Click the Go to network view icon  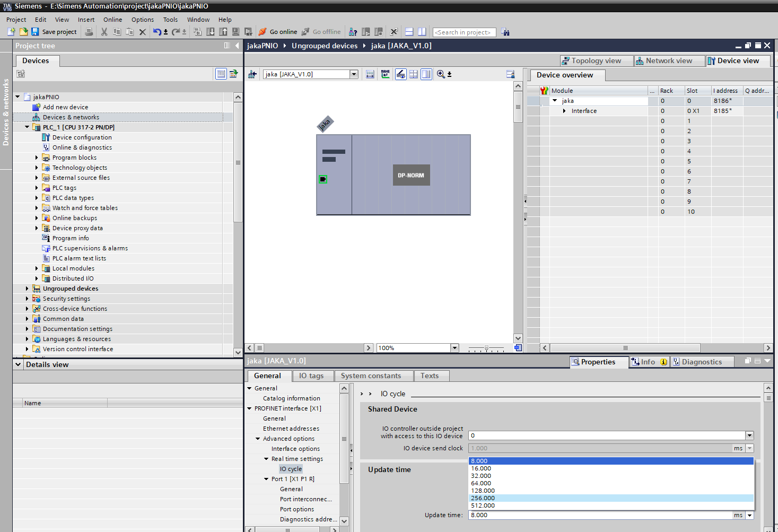[252, 74]
